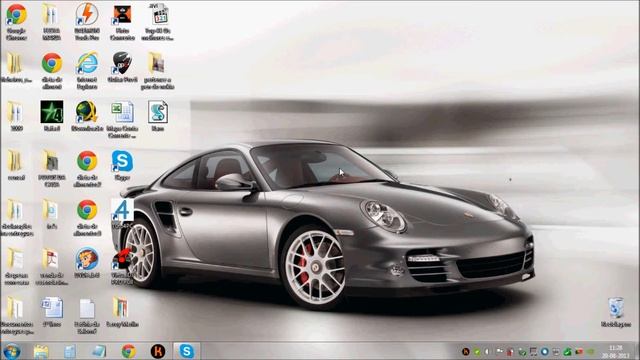Select the black guitar pick shortcut icon
Viewport: 640px width, 360px height.
pos(122,63)
